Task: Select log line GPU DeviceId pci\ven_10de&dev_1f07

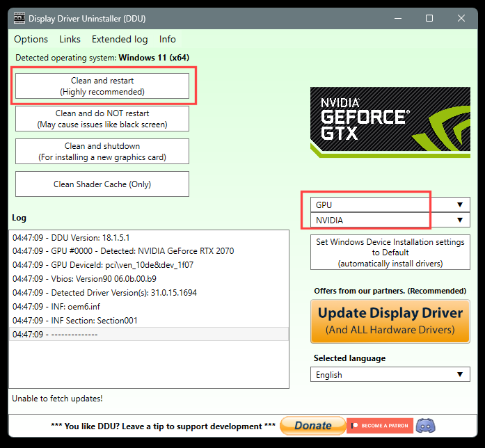Action: [149, 265]
